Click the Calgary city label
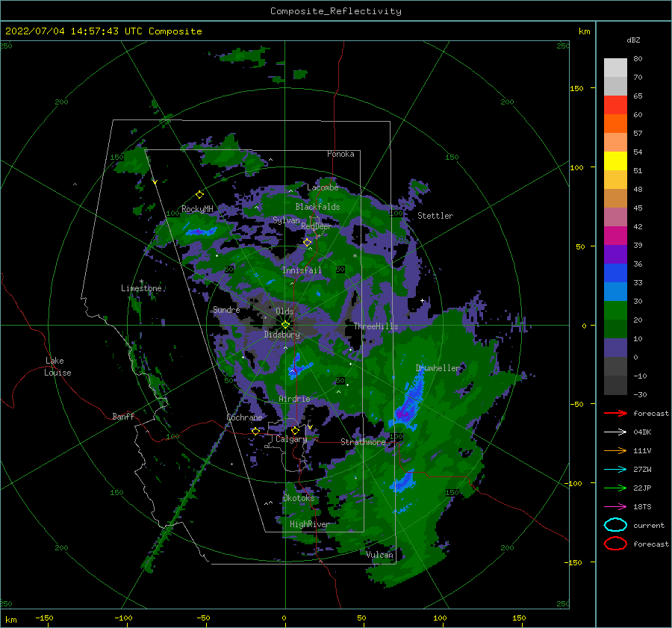This screenshot has width=672, height=628. [x=291, y=439]
